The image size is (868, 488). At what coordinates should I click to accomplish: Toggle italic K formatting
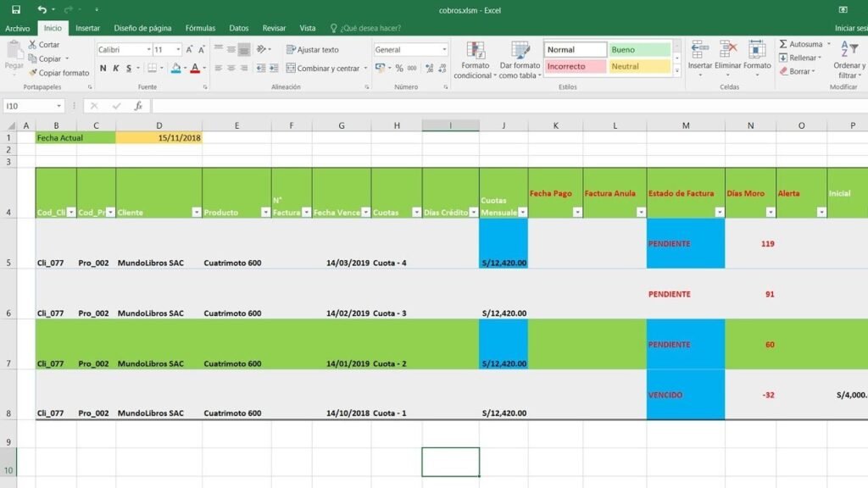116,69
